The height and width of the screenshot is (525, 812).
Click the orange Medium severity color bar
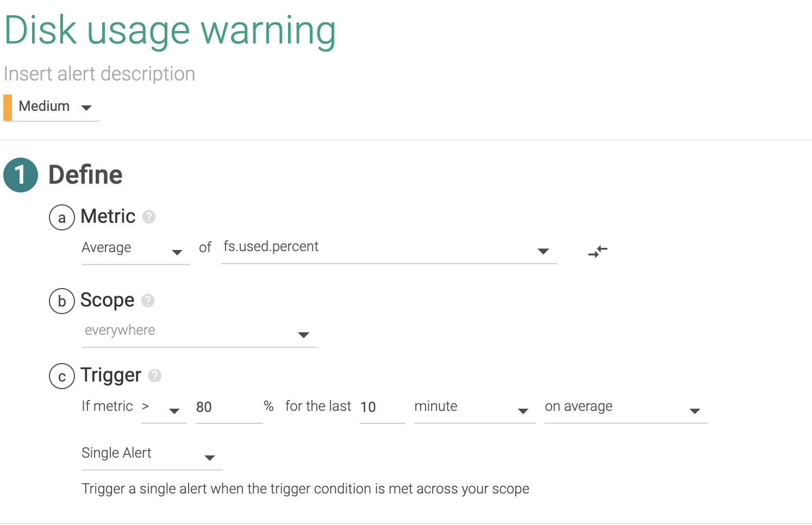8,107
